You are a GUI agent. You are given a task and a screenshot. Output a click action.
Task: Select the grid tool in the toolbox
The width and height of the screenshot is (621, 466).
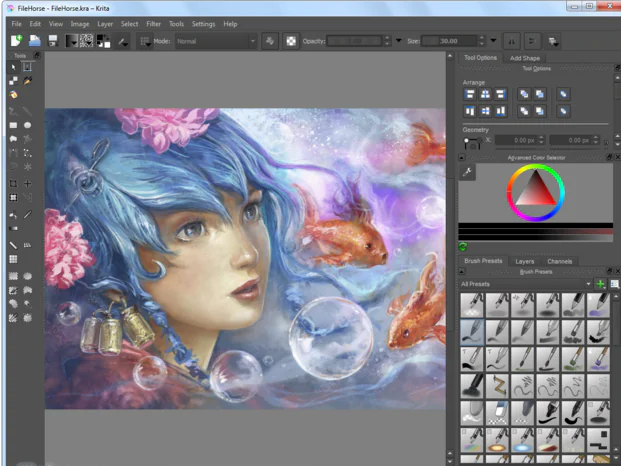point(13,259)
